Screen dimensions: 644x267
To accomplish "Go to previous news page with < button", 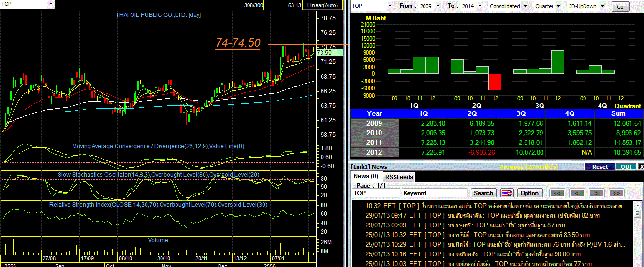I will pos(577,193).
